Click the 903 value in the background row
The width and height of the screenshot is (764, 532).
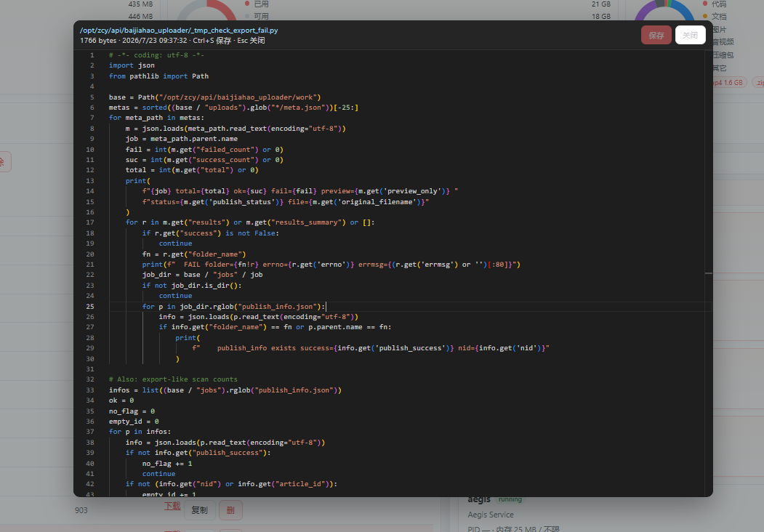coord(81,510)
